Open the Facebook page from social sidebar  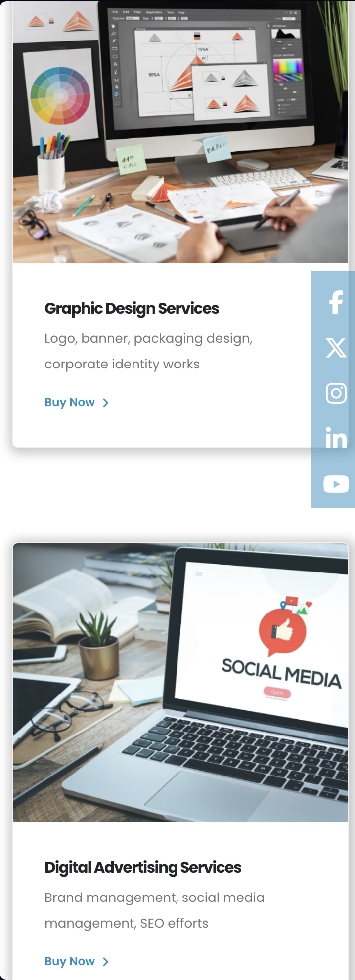tap(336, 302)
